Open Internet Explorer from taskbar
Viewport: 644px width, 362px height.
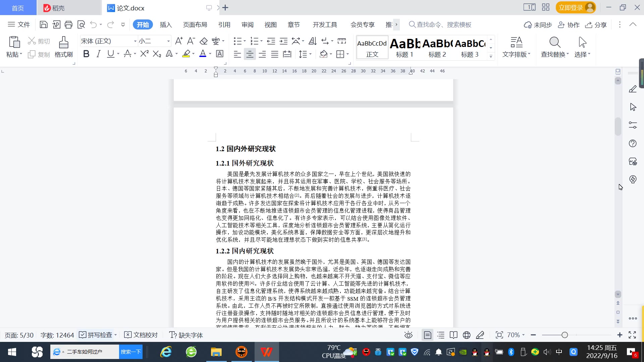click(166, 352)
